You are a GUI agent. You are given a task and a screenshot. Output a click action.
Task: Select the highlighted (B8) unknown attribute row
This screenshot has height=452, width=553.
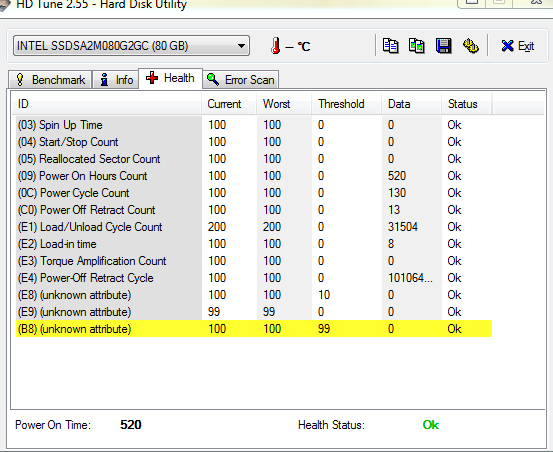click(254, 329)
